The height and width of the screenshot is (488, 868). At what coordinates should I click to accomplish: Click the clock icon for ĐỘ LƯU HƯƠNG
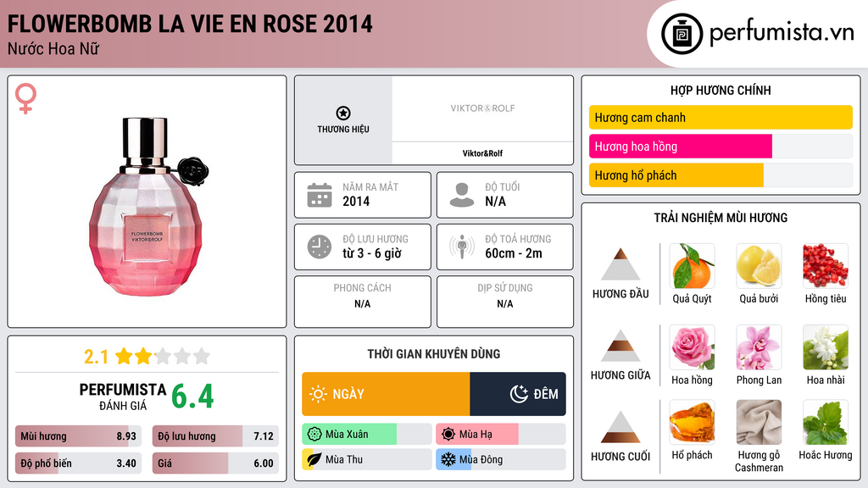319,247
